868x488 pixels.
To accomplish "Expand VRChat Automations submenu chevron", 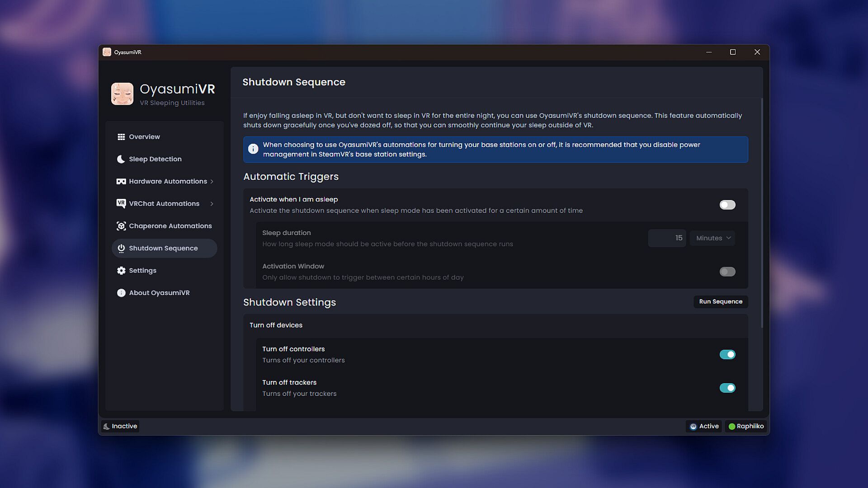I will pyautogui.click(x=212, y=203).
